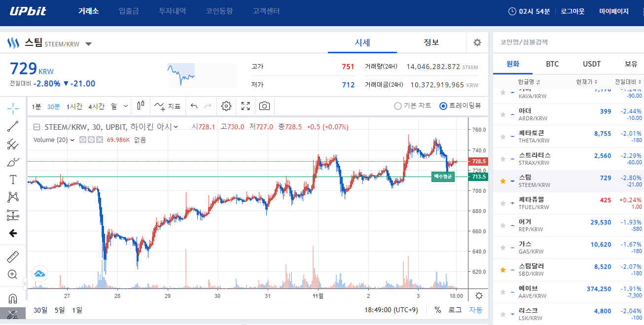This screenshot has height=325, width=644.
Task: Switch to the 정보 tab
Action: [x=431, y=42]
